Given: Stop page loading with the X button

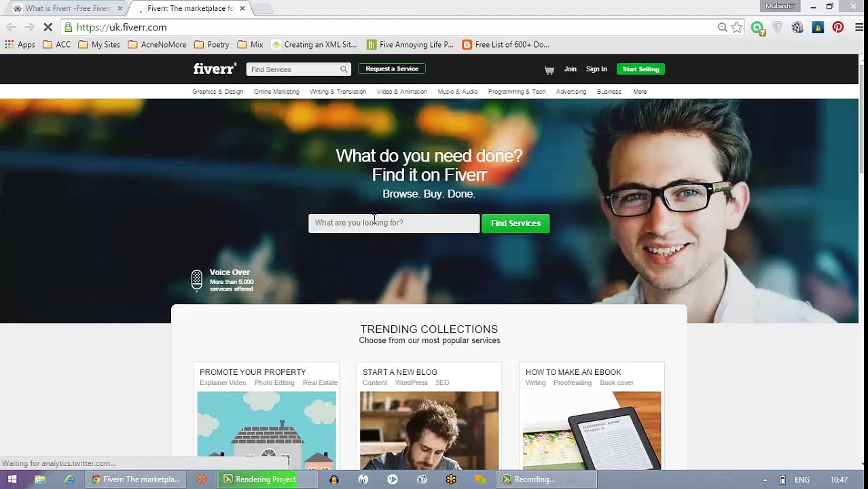Looking at the screenshot, I should pos(48,27).
